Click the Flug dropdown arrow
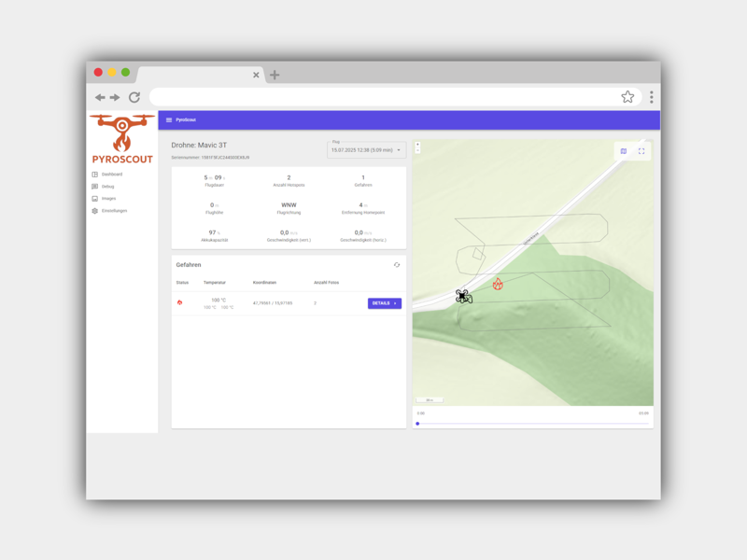The width and height of the screenshot is (747, 560). [x=399, y=150]
